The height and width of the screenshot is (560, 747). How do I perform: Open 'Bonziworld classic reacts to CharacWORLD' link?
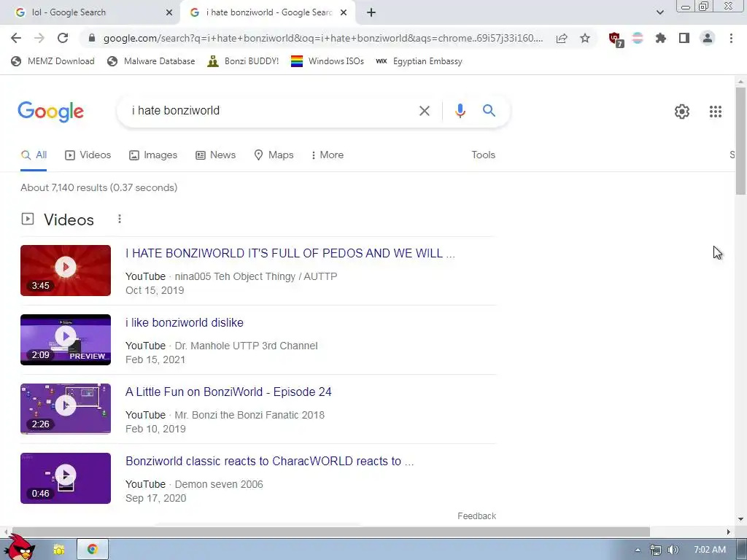(270, 461)
